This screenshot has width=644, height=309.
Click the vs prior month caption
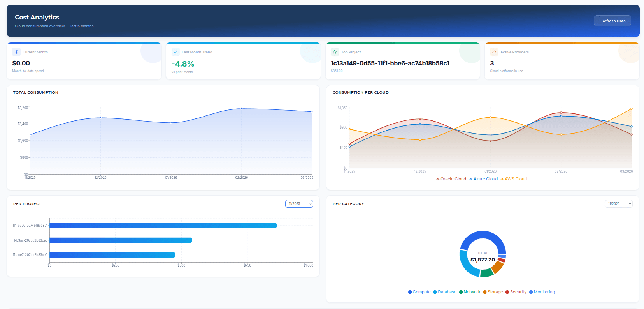coord(182,72)
